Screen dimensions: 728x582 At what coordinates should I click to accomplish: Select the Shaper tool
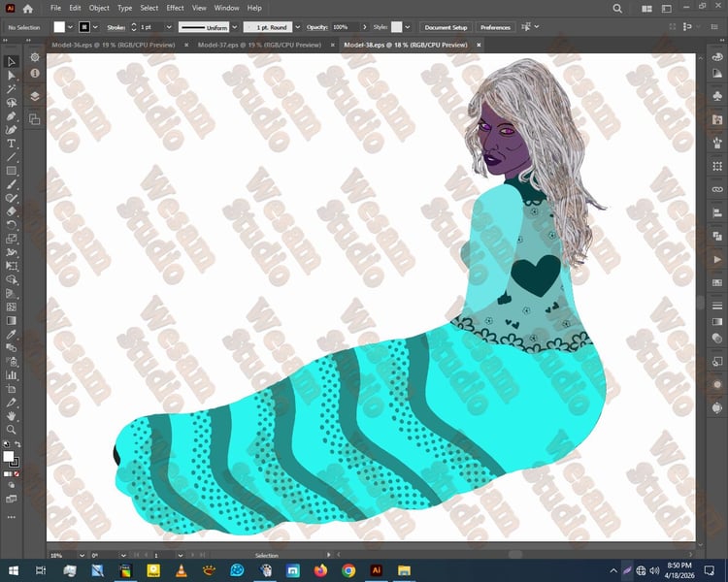[x=11, y=198]
